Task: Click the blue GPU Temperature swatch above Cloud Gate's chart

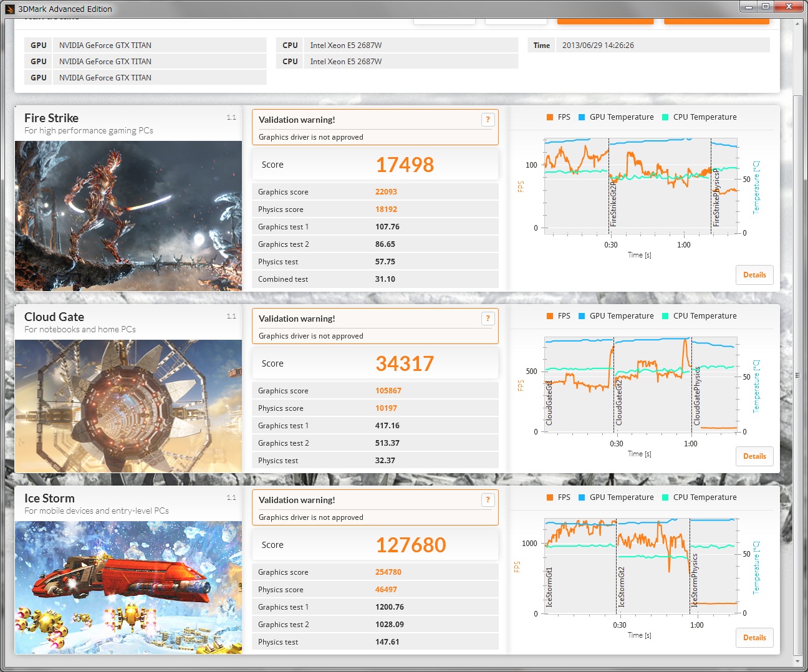Action: click(x=582, y=316)
